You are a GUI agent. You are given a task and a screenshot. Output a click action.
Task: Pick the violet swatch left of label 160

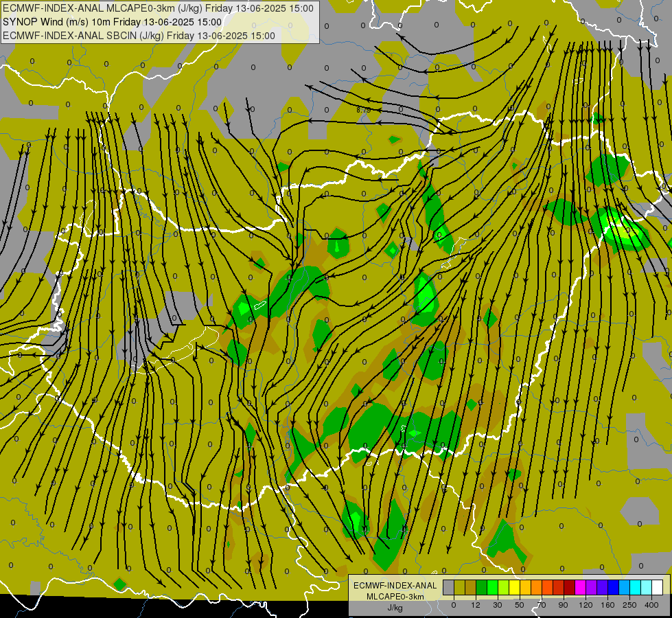click(603, 587)
